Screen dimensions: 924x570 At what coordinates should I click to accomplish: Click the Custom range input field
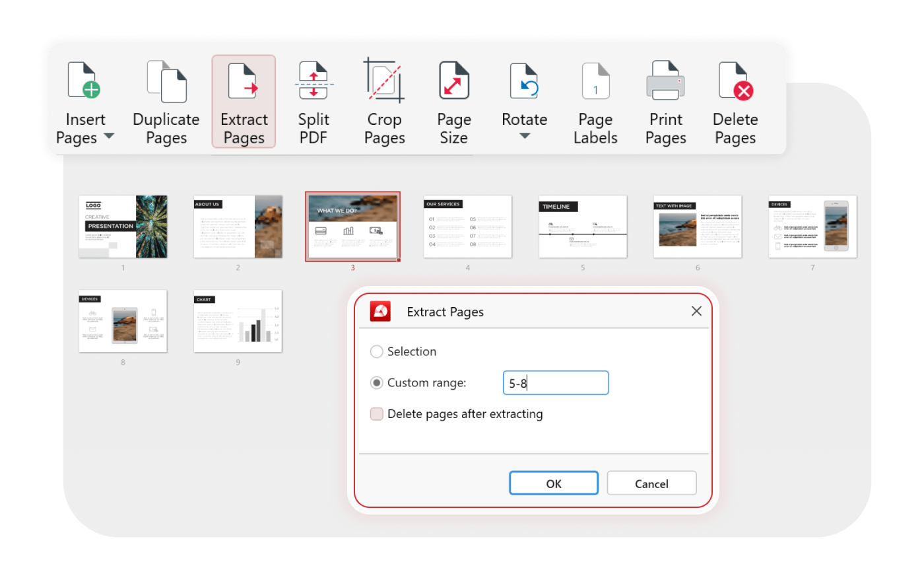(556, 383)
